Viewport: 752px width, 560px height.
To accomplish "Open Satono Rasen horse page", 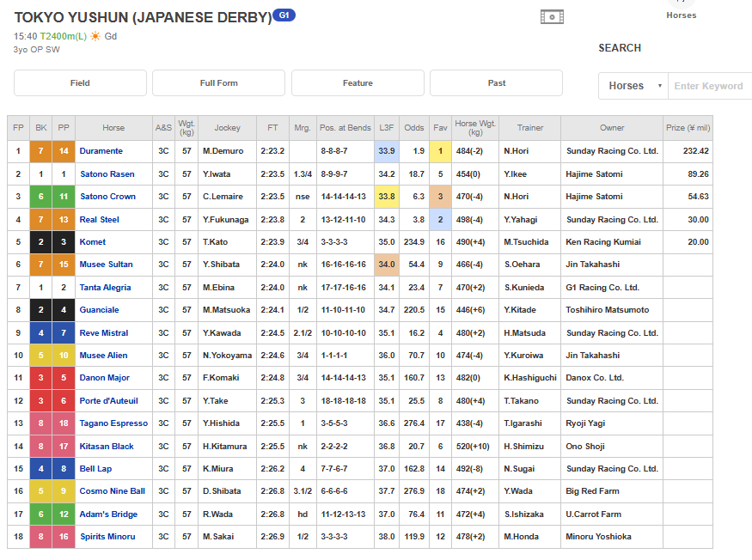I will (107, 174).
